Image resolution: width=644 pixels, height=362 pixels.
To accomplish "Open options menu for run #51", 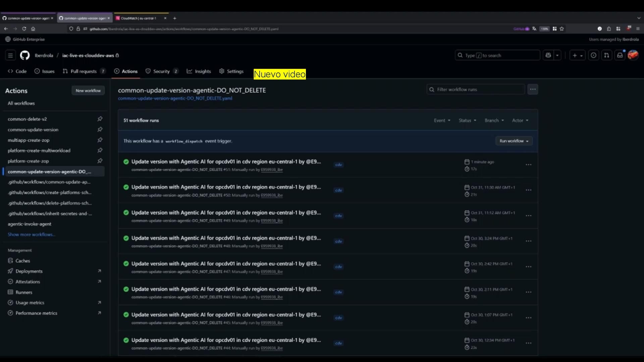I will pos(528,165).
